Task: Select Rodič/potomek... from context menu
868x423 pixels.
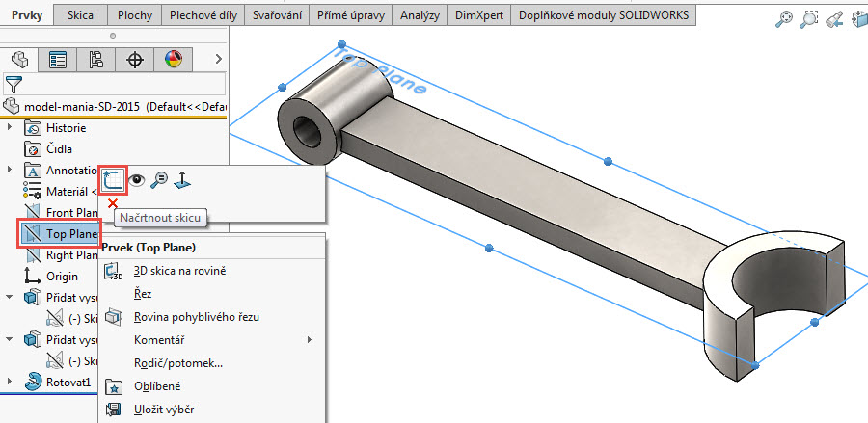Action: tap(178, 363)
